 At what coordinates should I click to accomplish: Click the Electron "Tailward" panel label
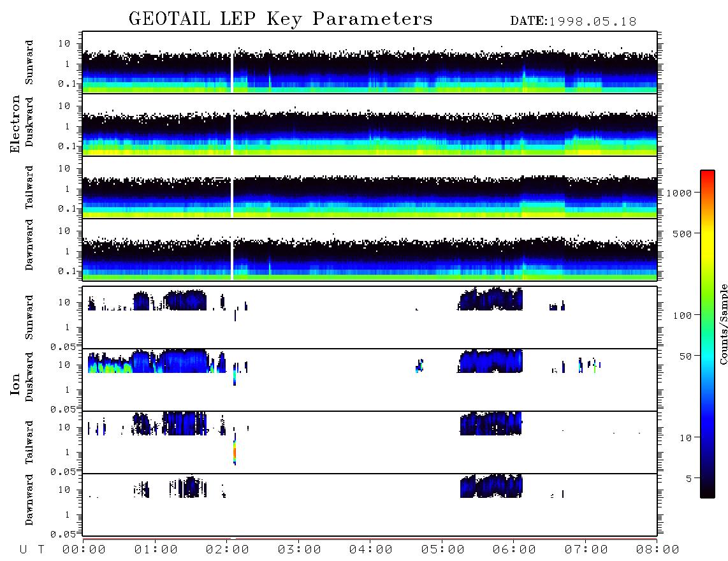(29, 187)
